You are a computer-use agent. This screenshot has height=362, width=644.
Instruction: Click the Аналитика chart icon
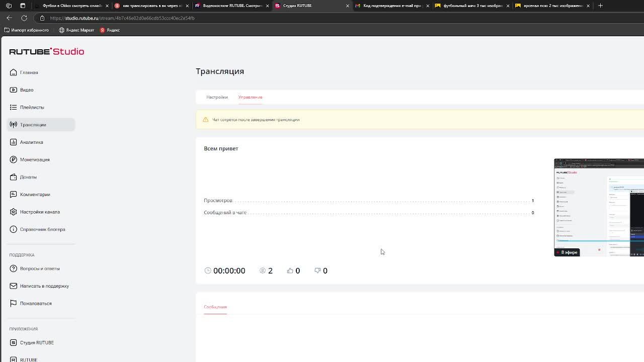pos(14,142)
